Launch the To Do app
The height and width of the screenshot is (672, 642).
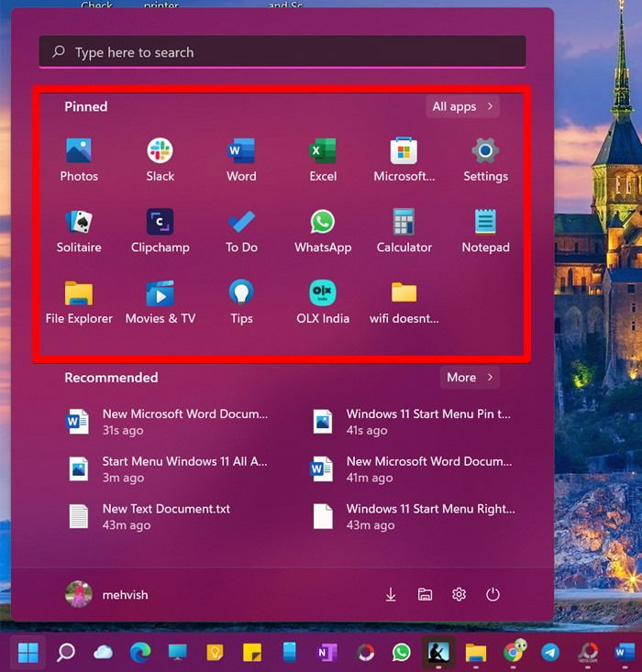point(241,231)
